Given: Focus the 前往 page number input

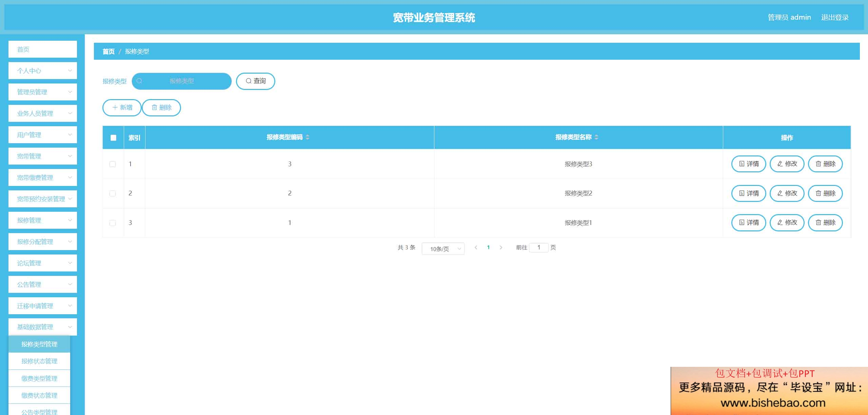Looking at the screenshot, I should (538, 247).
